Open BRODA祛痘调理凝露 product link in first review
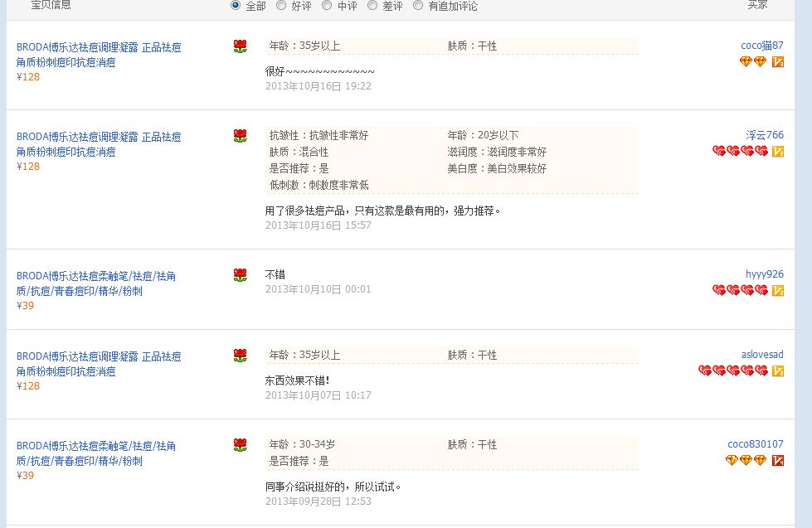Viewport: 812px width, 528px height. (x=99, y=55)
